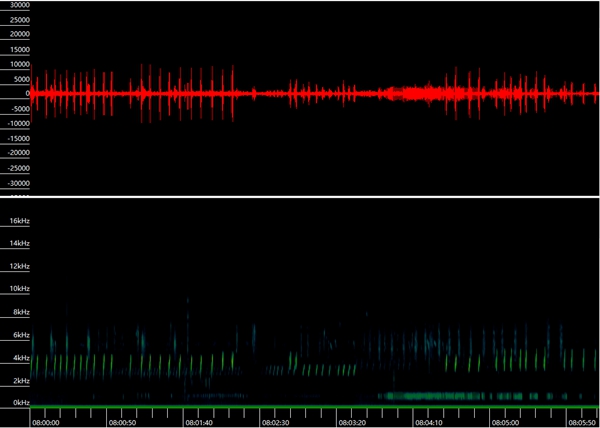Click the 08:00:00 timeline marker
Screen dimensions: 600x428
coord(46,422)
